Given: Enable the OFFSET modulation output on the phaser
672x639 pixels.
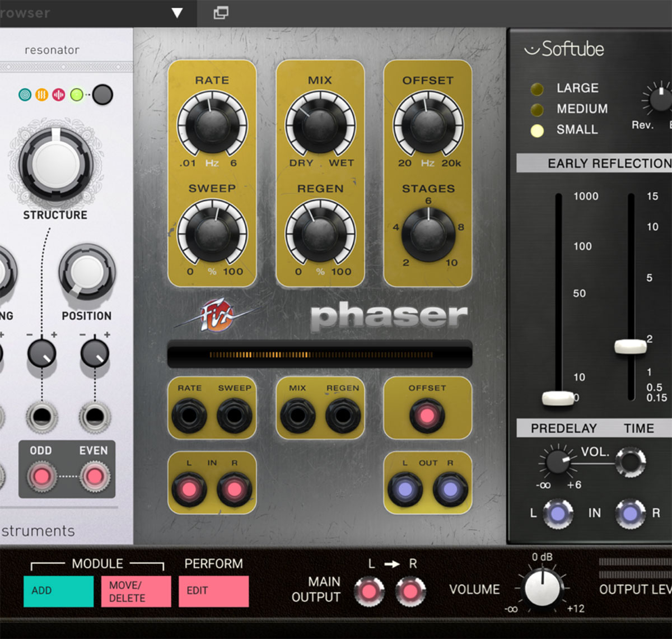Looking at the screenshot, I should coord(427,416).
